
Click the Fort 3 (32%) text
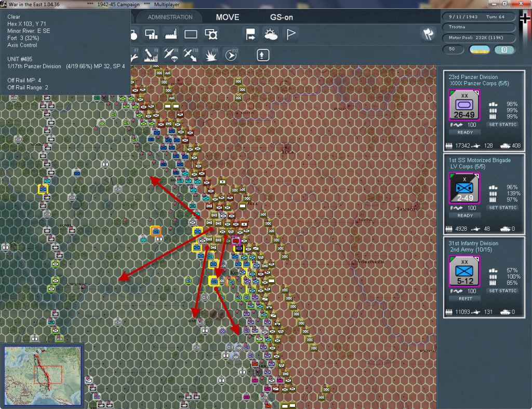(x=23, y=38)
